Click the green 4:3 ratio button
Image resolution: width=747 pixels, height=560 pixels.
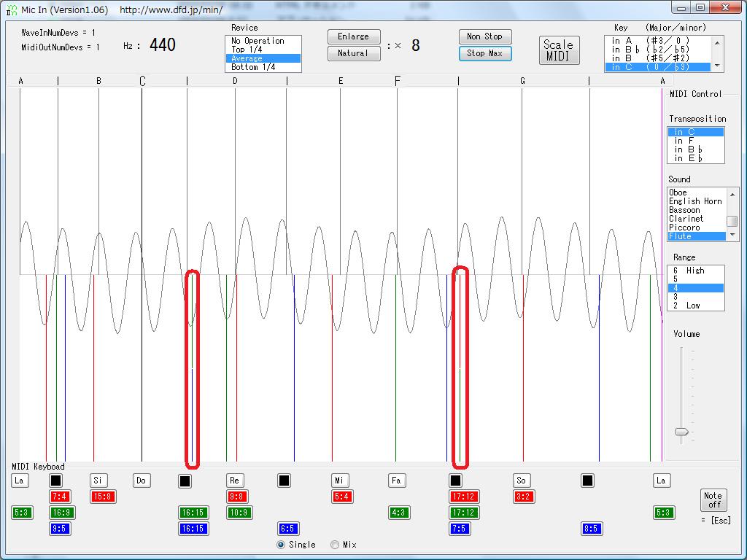pos(399,513)
